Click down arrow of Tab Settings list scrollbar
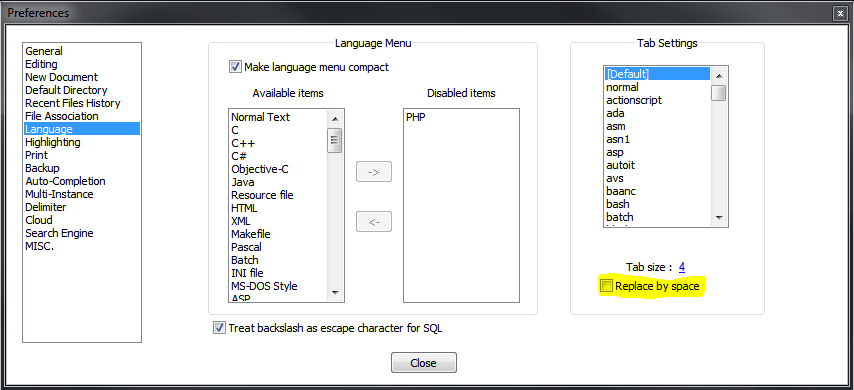Screen dimensions: 854x390 tap(719, 217)
